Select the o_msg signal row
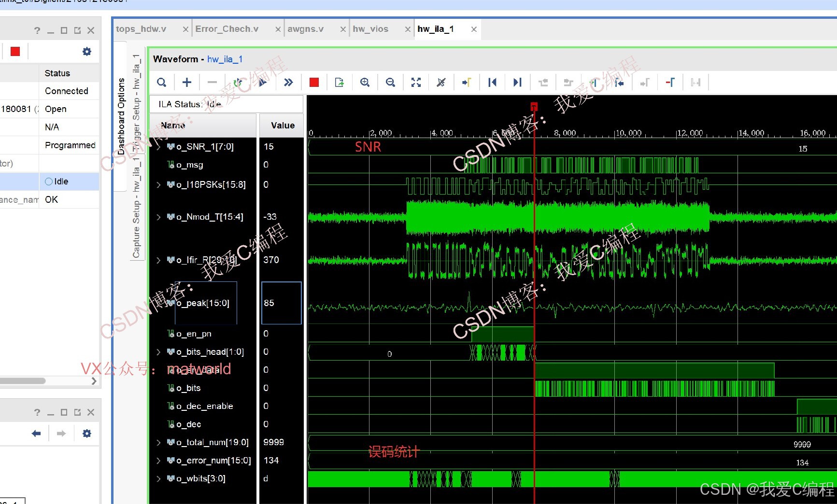 (203, 165)
